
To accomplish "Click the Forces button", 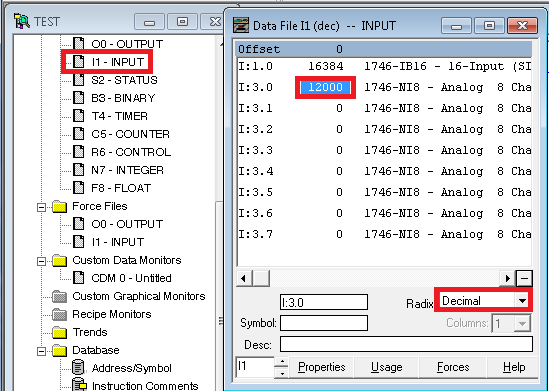I will 453,367.
